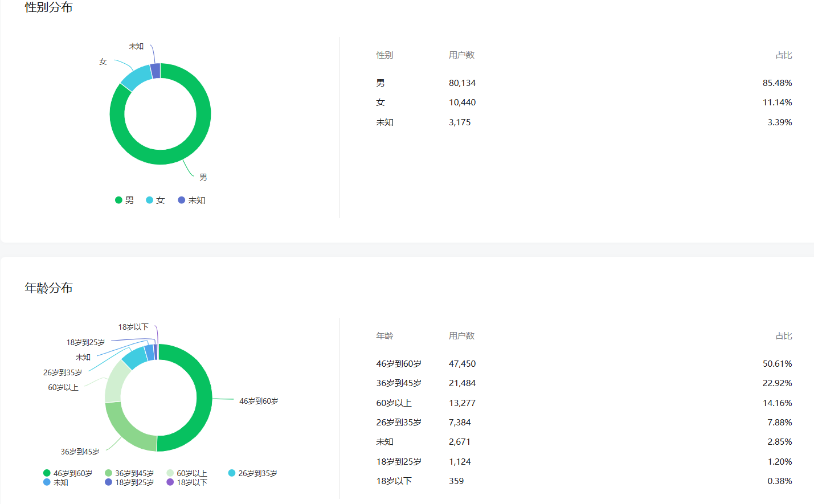Click 用户数 header in the age table
Screen dimensions: 814x504
(x=461, y=336)
